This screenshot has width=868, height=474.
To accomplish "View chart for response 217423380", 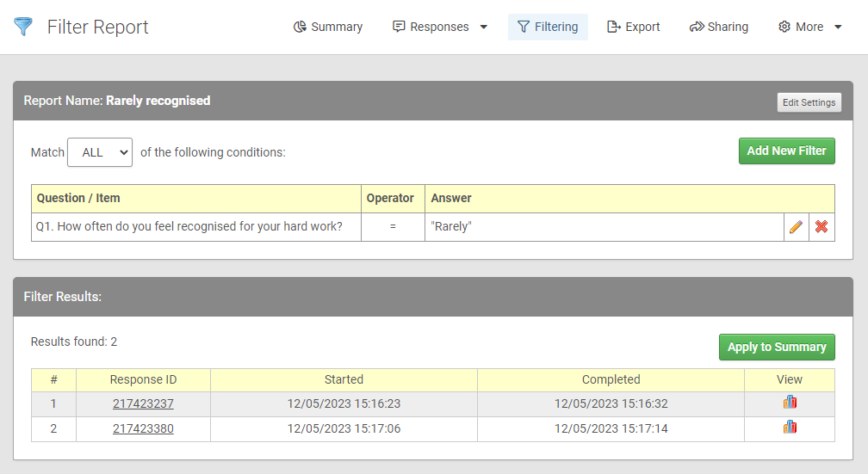I will [789, 428].
